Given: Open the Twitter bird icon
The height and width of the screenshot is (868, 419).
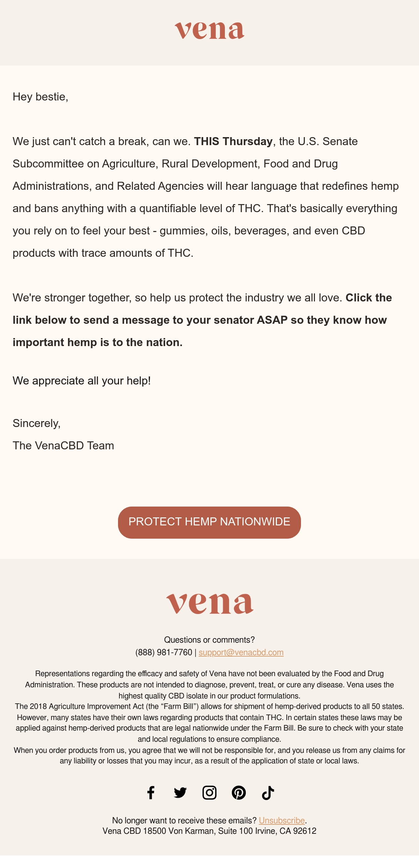Looking at the screenshot, I should pyautogui.click(x=180, y=793).
